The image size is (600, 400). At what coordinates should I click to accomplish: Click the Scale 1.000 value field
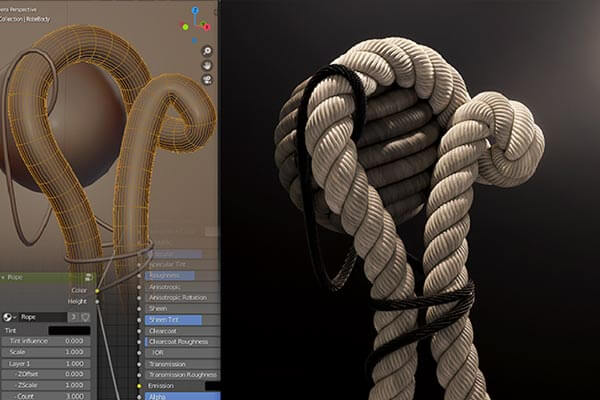click(46, 352)
